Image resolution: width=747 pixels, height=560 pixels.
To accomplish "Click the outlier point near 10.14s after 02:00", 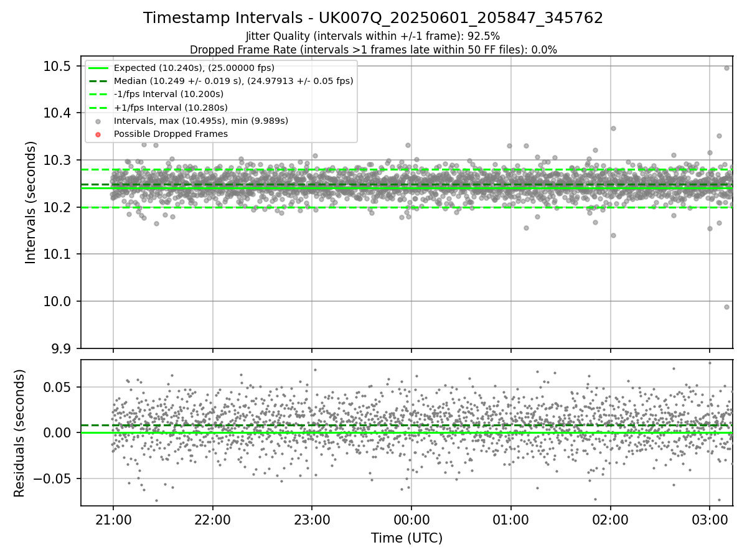I will pos(613,235).
